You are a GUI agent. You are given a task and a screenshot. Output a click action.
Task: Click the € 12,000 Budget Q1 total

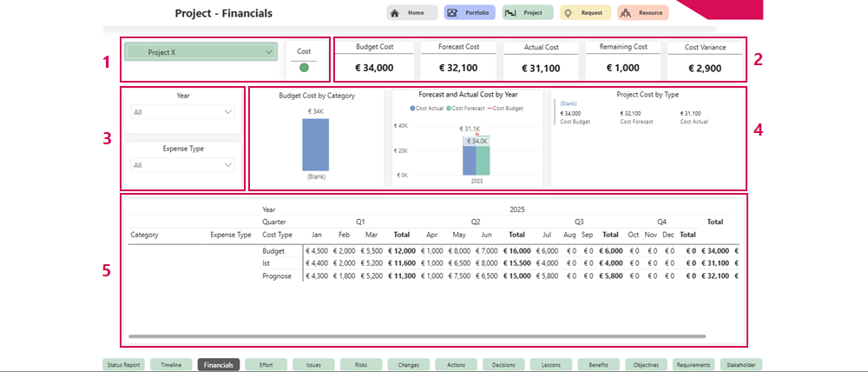(401, 251)
